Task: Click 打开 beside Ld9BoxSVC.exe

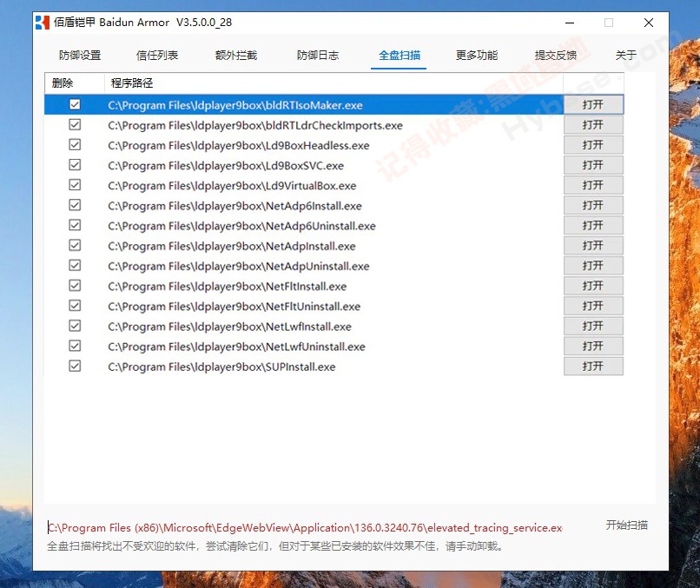Action: coord(593,165)
